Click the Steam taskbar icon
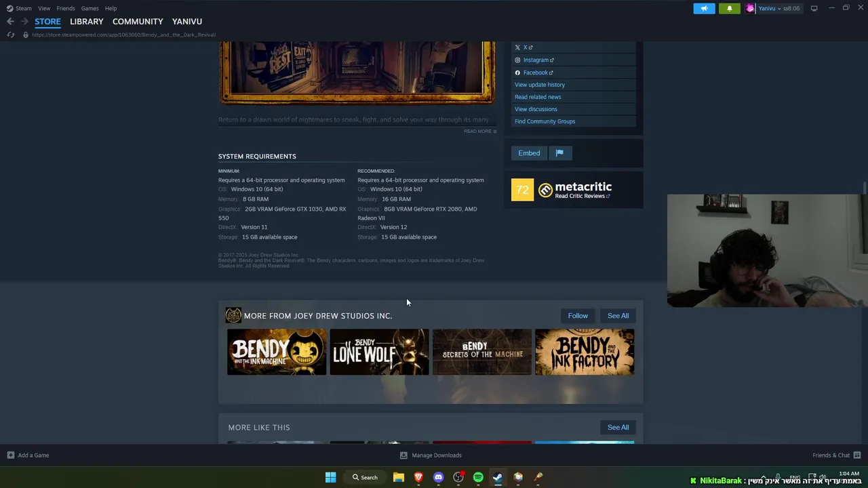This screenshot has height=488, width=868. [498, 477]
